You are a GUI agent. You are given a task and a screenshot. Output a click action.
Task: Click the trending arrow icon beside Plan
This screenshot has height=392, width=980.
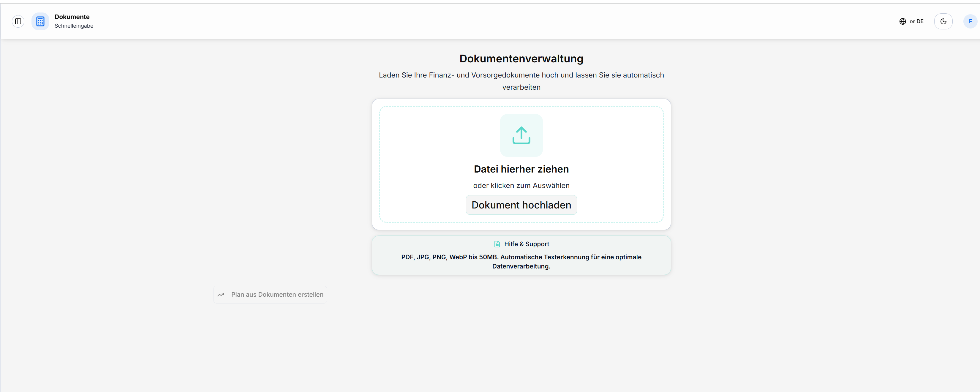pos(221,295)
